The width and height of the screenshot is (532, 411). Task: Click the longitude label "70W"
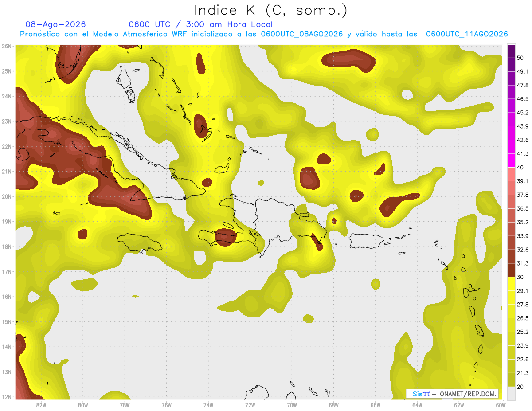[292, 405]
